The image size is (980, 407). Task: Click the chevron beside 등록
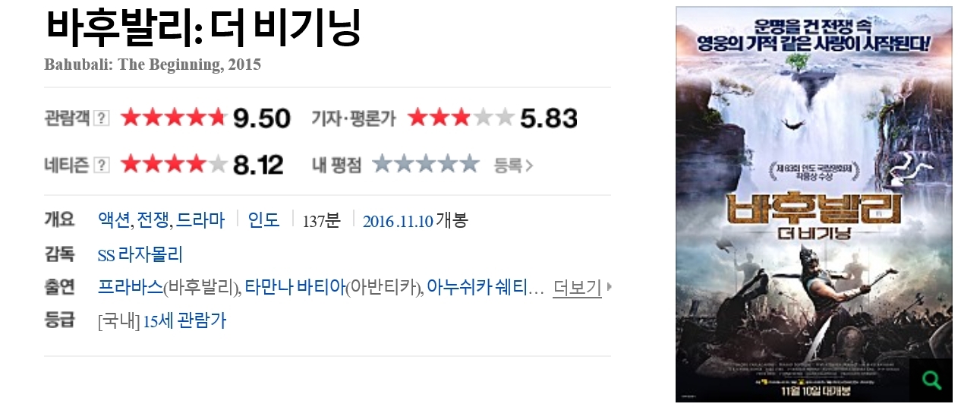pyautogui.click(x=529, y=165)
